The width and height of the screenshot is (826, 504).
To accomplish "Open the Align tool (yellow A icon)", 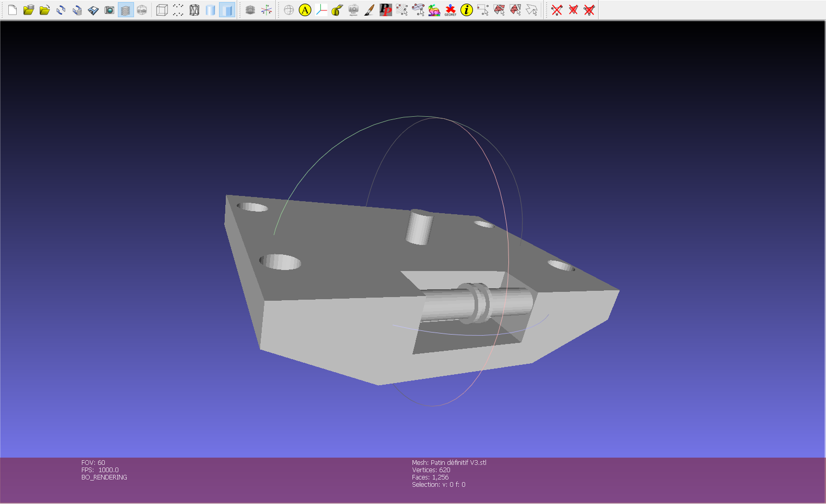I will point(305,10).
